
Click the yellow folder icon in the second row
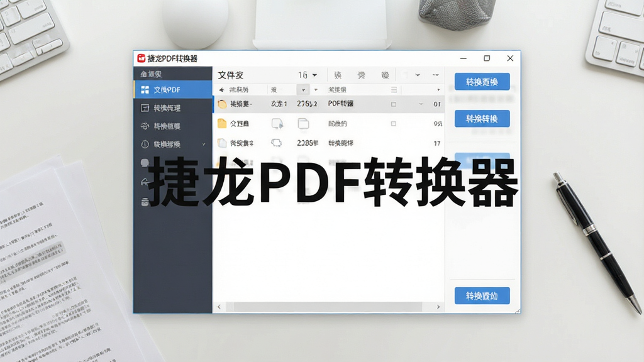(222, 123)
